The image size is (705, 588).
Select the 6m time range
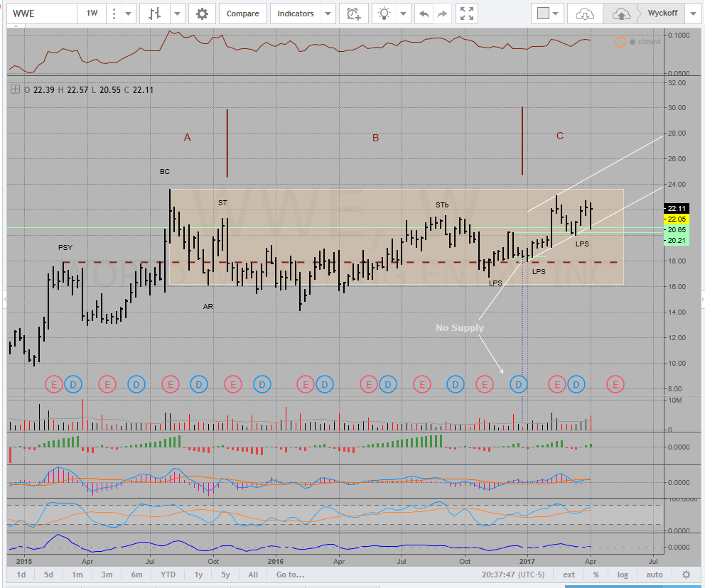136,575
